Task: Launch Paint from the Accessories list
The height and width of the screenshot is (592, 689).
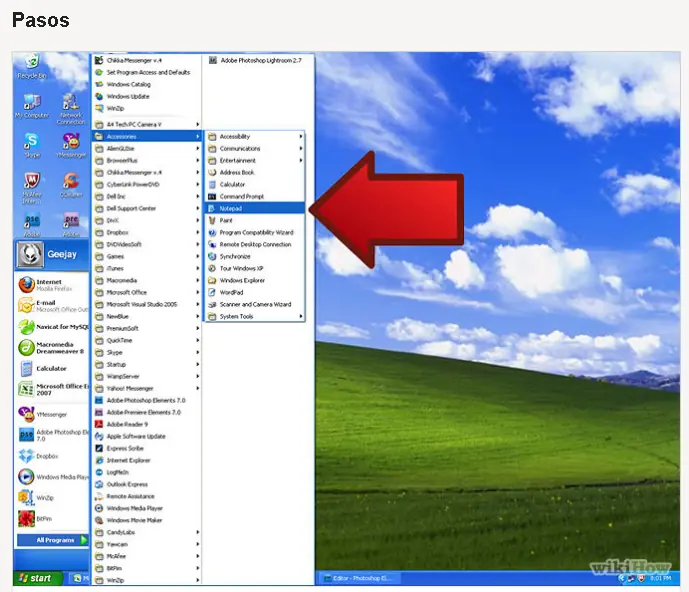Action: point(226,220)
